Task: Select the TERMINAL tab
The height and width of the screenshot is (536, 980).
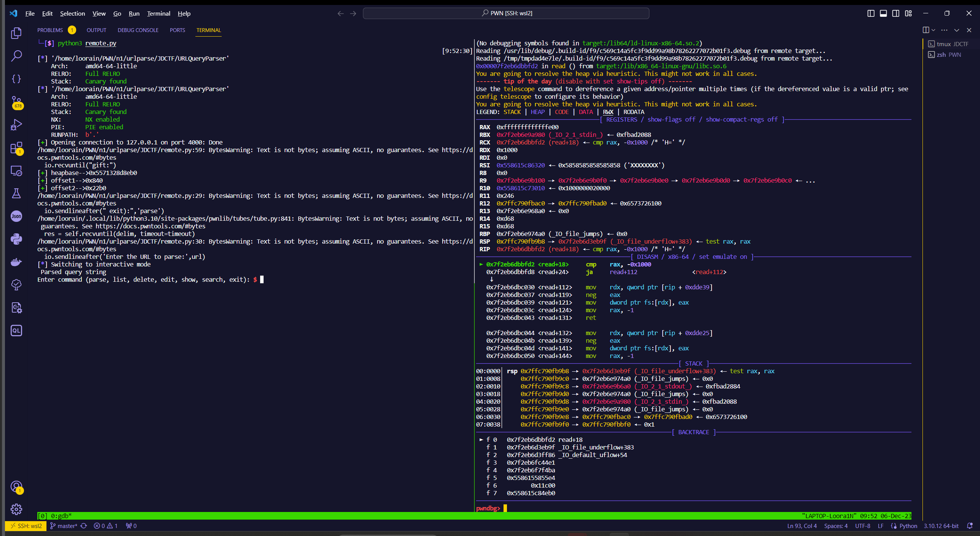Action: coord(208,30)
